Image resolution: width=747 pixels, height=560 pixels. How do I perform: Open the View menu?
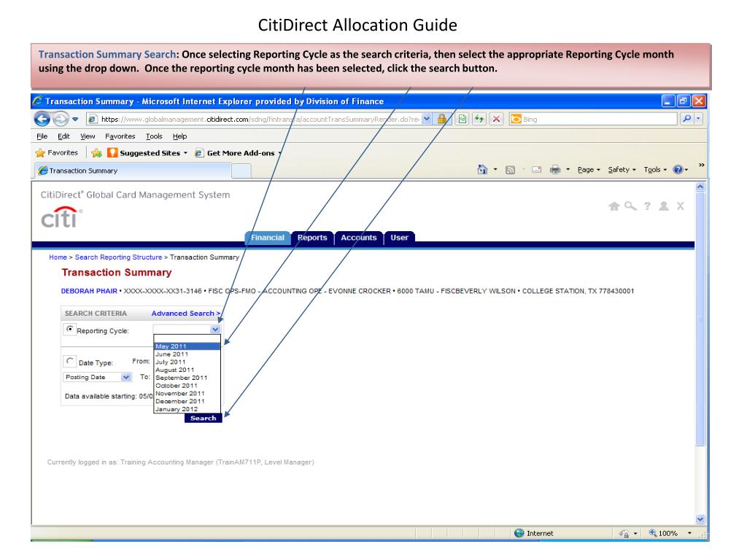tap(88, 136)
